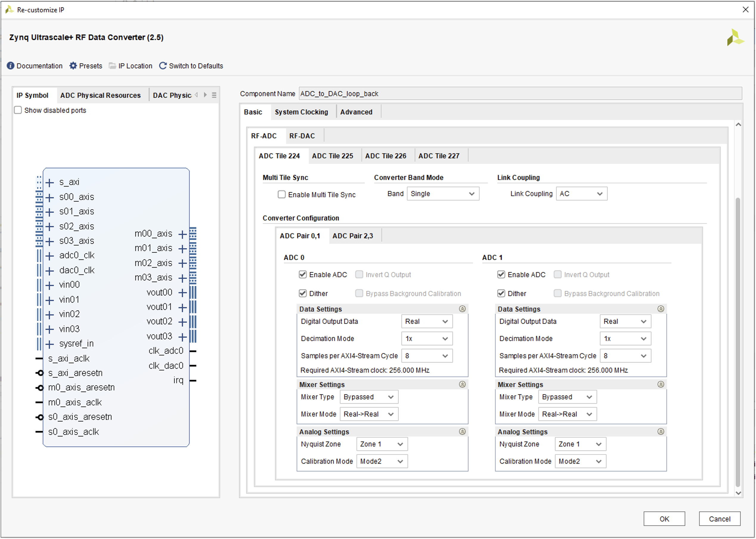The height and width of the screenshot is (539, 756).
Task: Toggle Invert Q Output for ADC 0
Action: [x=359, y=274]
